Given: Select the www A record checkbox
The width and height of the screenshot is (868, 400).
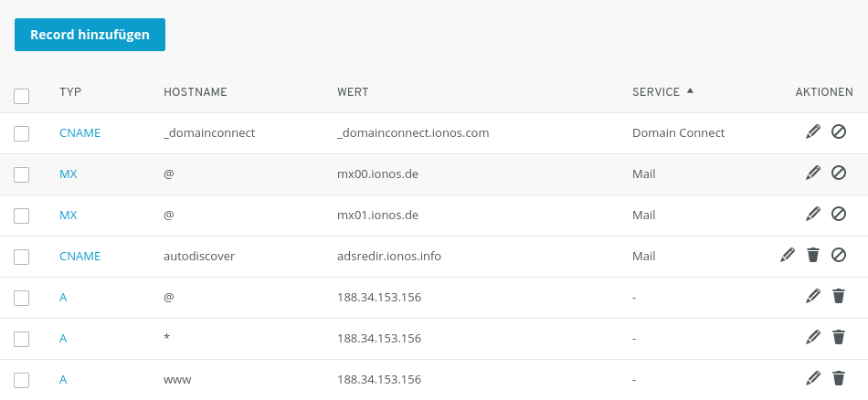Looking at the screenshot, I should (x=22, y=380).
